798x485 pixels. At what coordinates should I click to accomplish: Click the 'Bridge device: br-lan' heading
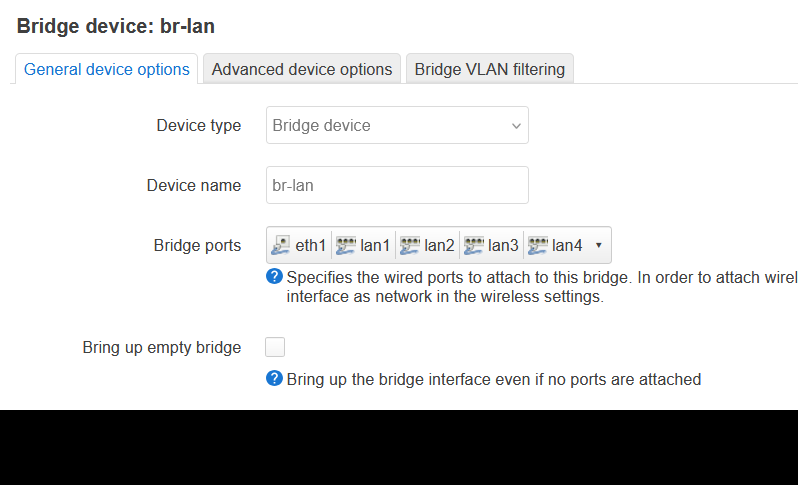click(116, 26)
